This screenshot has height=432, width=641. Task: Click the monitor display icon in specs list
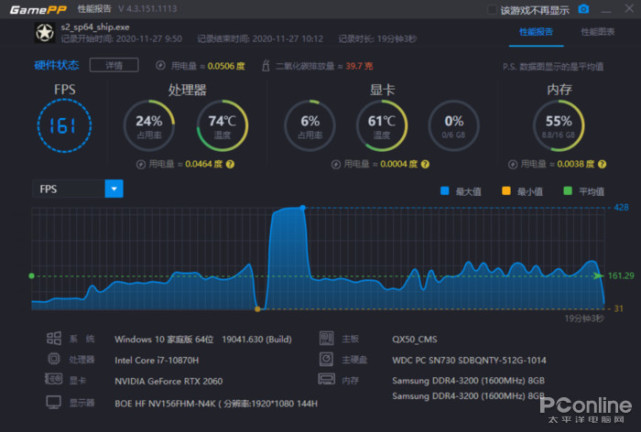pos(54,403)
